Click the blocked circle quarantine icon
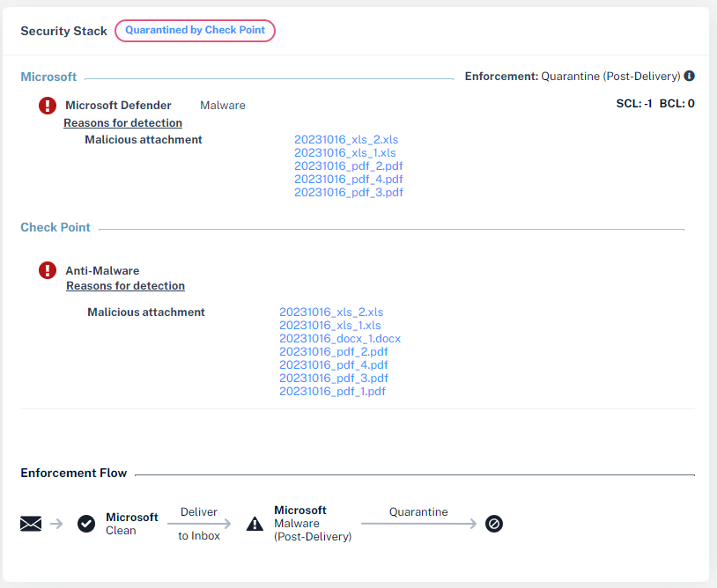The height and width of the screenshot is (588, 717). coord(494,524)
